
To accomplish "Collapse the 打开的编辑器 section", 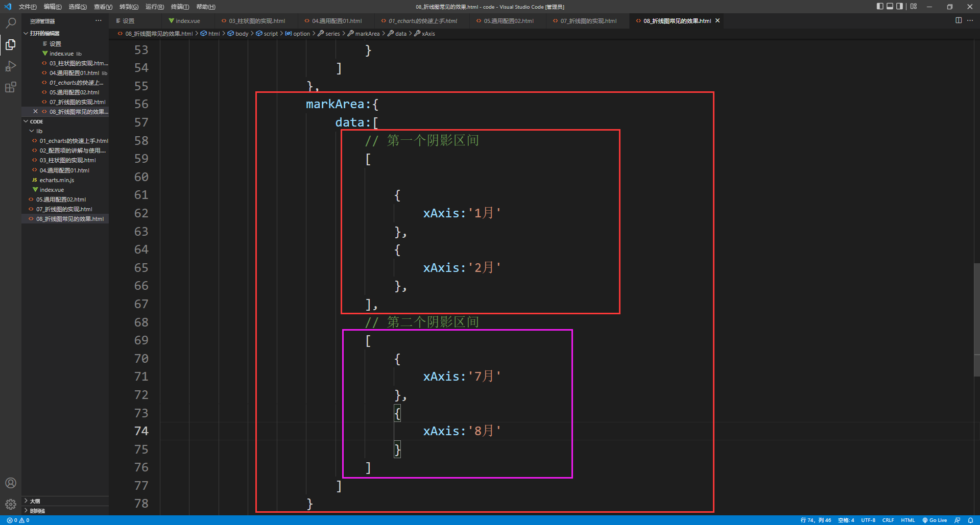I will click(44, 33).
